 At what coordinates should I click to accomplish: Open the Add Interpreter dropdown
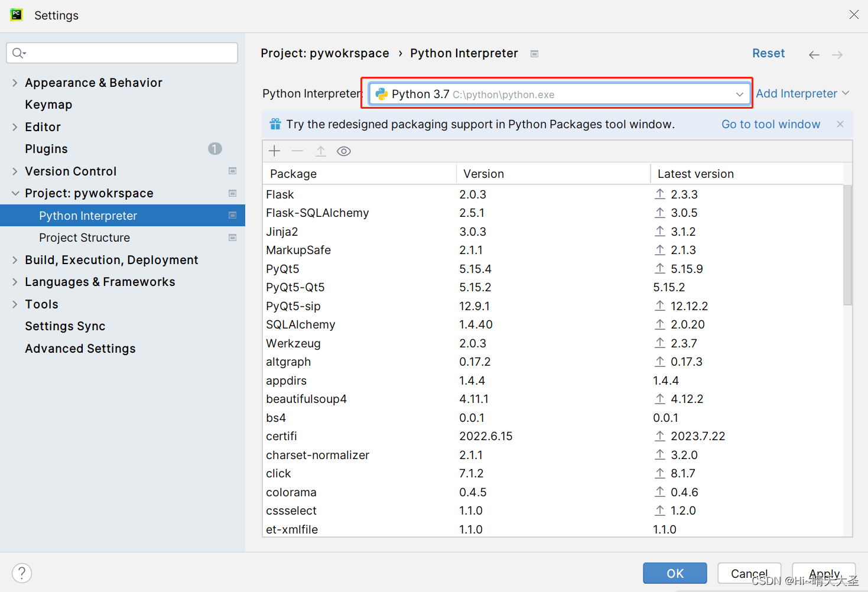pos(802,93)
